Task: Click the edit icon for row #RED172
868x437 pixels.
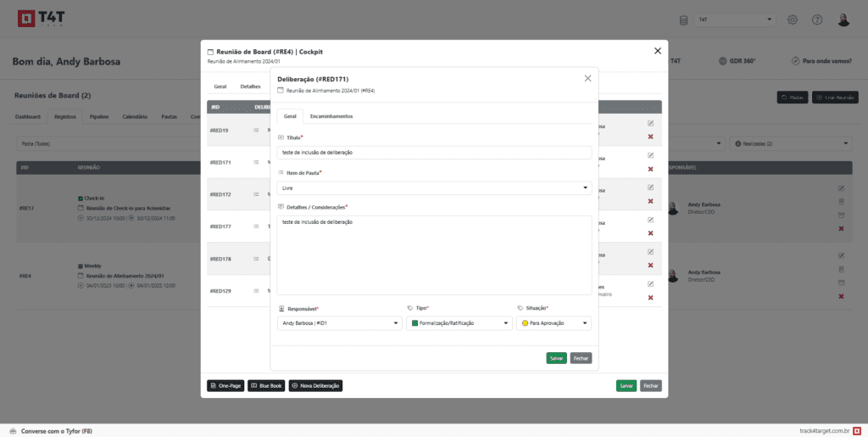Action: [x=650, y=188]
